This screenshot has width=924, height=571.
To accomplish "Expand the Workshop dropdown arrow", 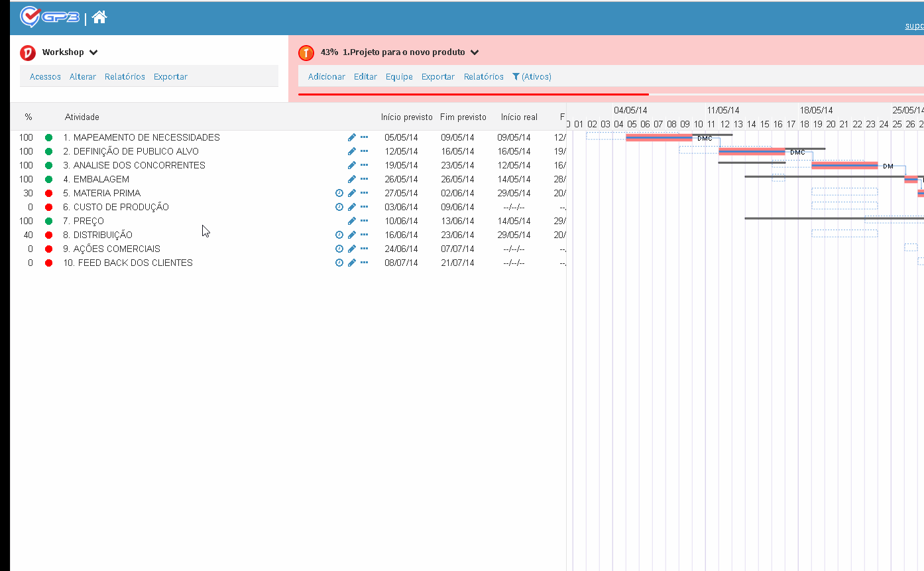I will tap(93, 52).
